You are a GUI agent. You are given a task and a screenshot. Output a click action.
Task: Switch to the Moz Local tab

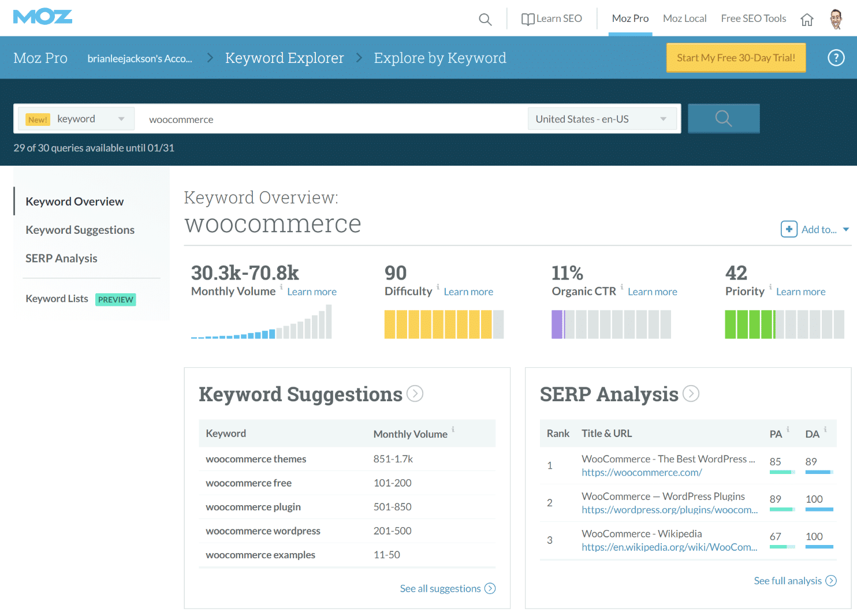684,18
